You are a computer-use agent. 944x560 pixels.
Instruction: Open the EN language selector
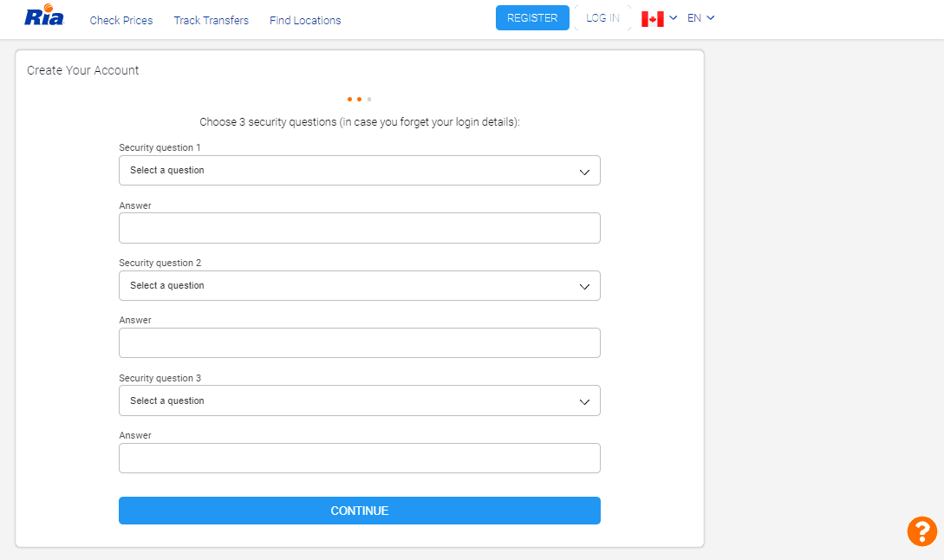(x=694, y=18)
